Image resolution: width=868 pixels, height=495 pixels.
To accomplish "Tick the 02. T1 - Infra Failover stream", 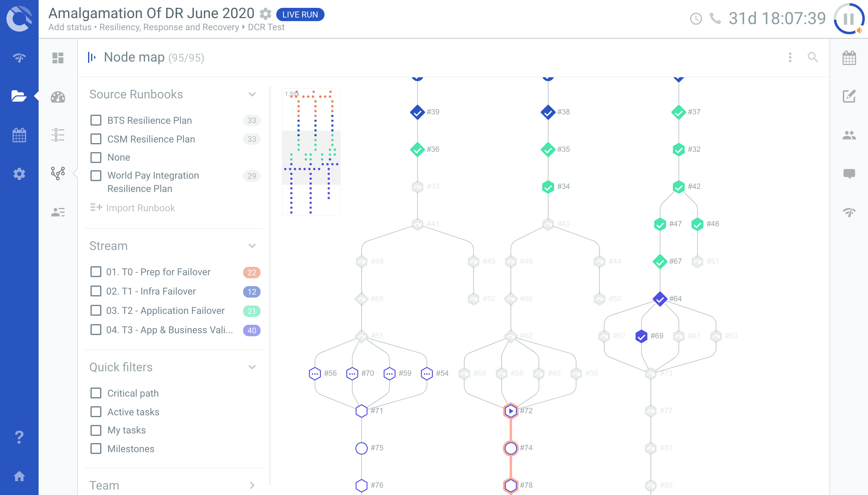I will pyautogui.click(x=96, y=291).
